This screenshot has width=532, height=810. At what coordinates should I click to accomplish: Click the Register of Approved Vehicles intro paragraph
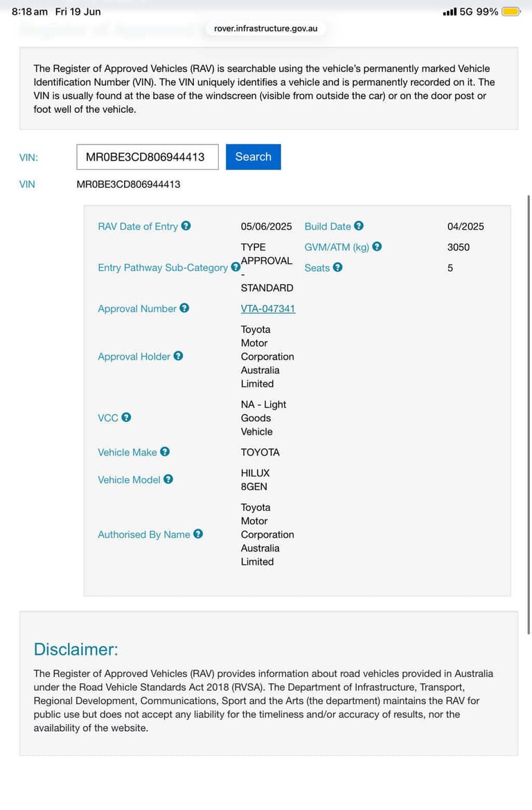tap(264, 89)
